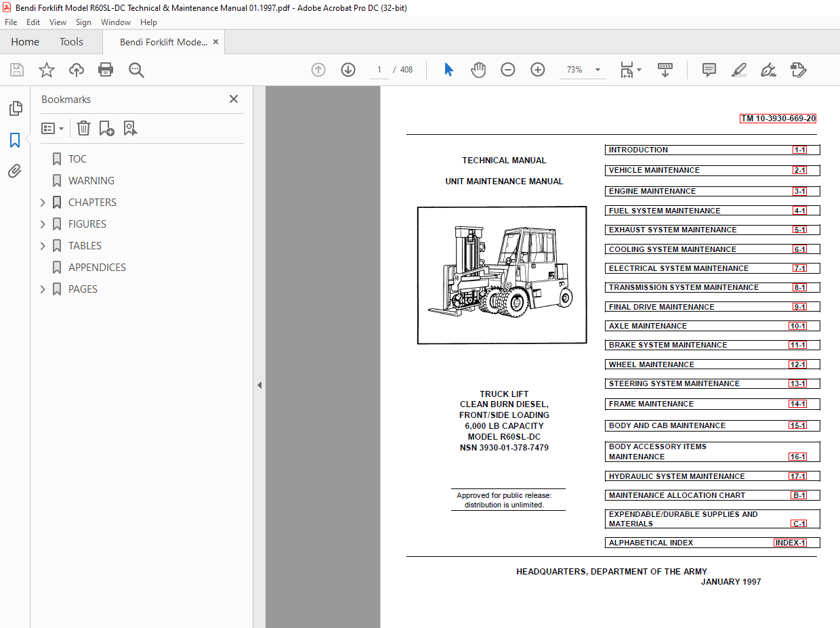840x628 pixels.
Task: Bookmark this document with the star icon
Action: click(46, 70)
